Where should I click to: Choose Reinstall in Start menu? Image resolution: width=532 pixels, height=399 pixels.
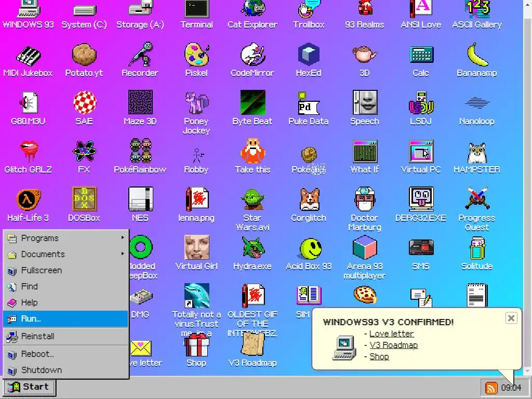(x=66, y=336)
